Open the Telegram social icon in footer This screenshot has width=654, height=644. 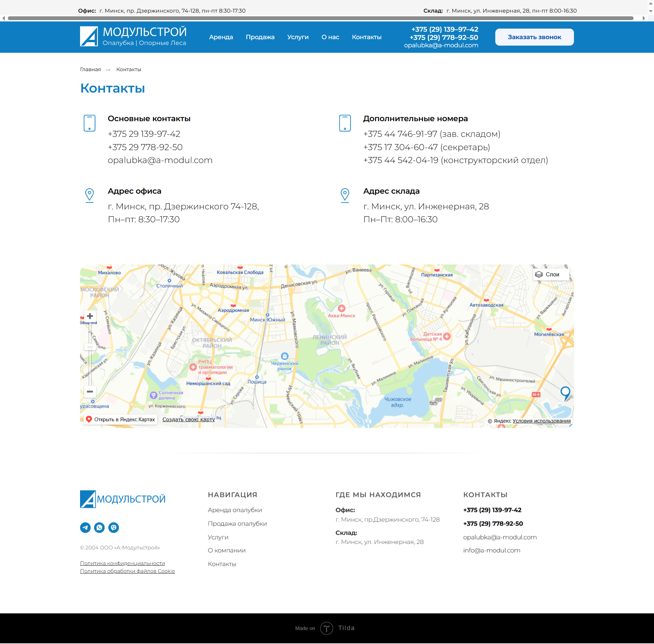85,528
